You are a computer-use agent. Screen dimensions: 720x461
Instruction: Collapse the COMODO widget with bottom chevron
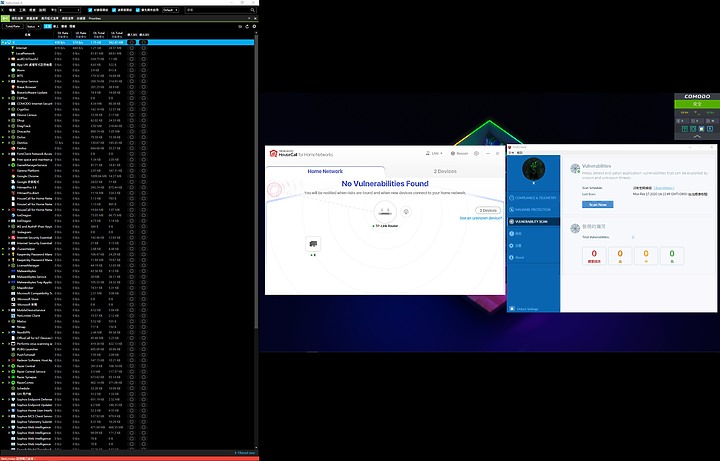point(697,136)
